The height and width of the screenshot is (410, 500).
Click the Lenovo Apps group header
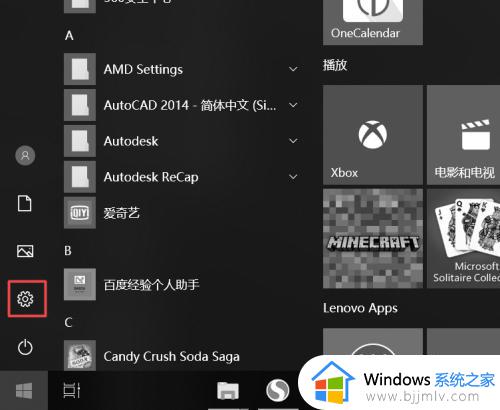point(360,308)
